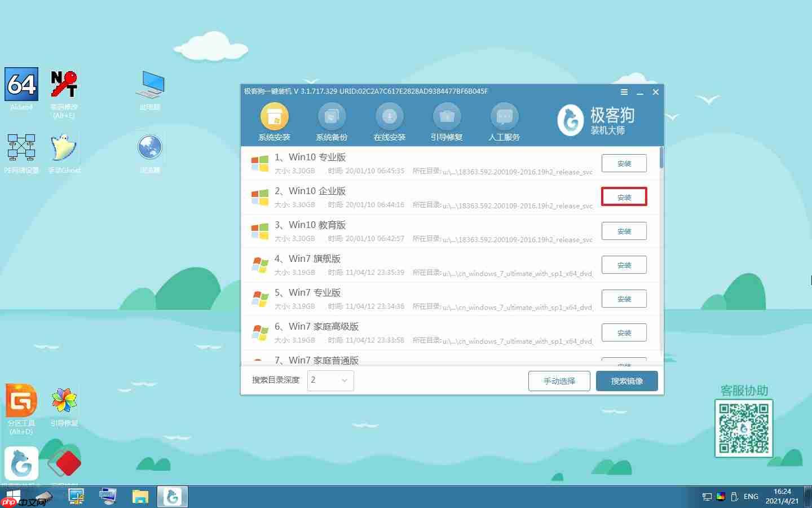Open 此电脑 (This PC) desktop icon
This screenshot has width=812, height=508.
point(149,85)
